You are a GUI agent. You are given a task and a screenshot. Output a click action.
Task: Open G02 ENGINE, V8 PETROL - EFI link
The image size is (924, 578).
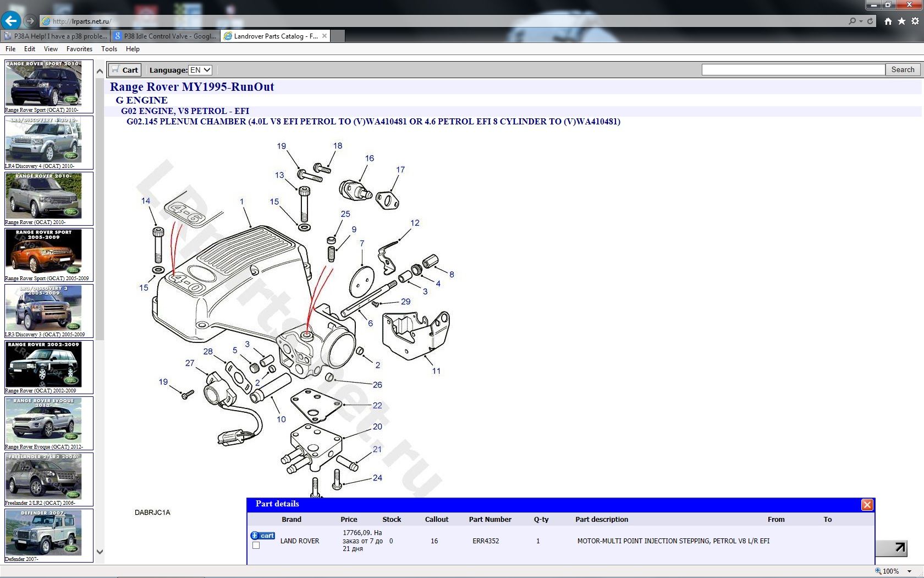coord(185,111)
